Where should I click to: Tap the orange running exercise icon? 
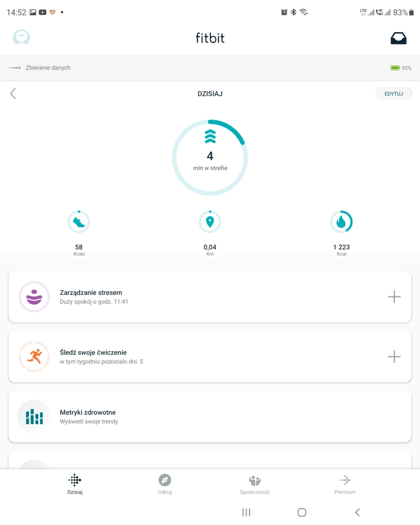tap(34, 357)
